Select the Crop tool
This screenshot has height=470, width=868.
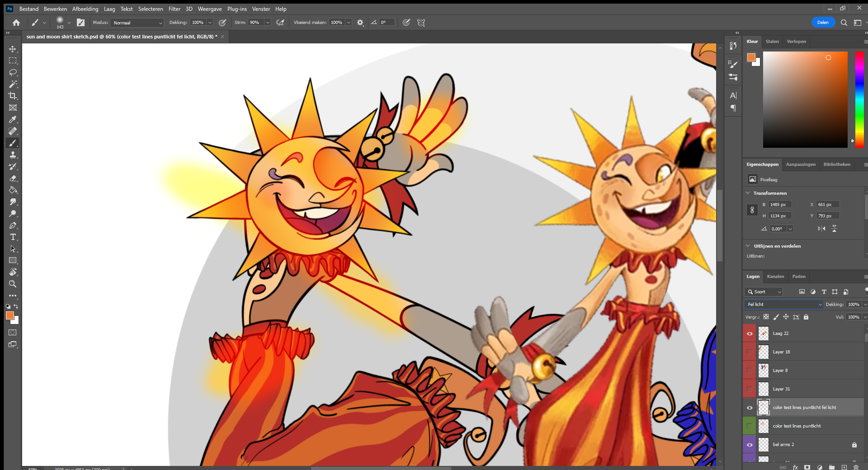[x=13, y=96]
